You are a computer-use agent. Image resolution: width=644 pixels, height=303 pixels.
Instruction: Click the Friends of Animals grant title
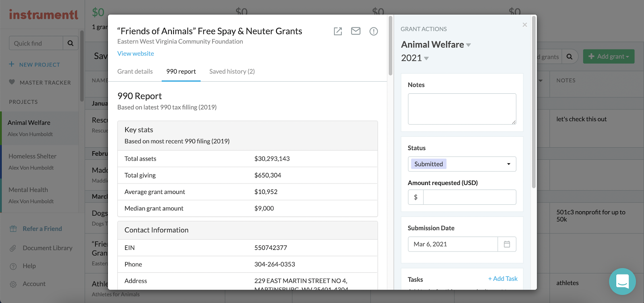tap(210, 31)
